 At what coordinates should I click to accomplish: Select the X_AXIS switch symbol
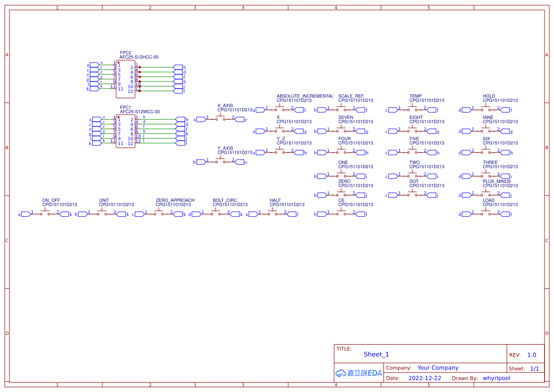[221, 119]
